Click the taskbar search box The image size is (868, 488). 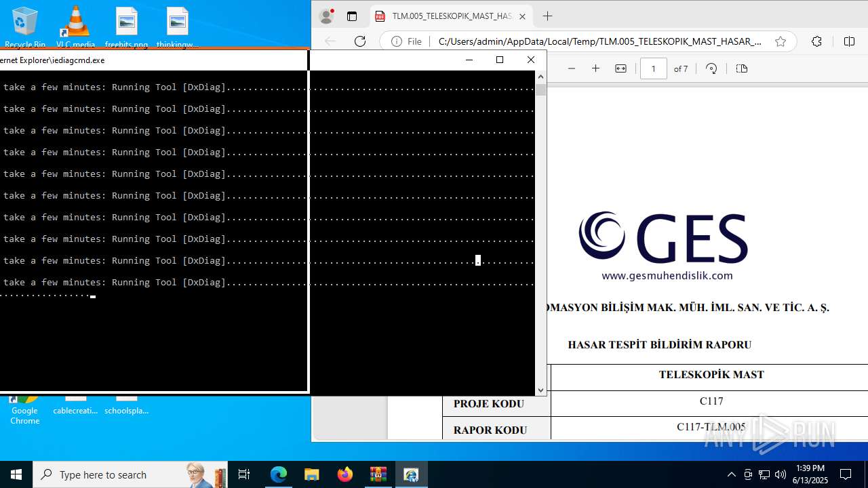pyautogui.click(x=130, y=474)
